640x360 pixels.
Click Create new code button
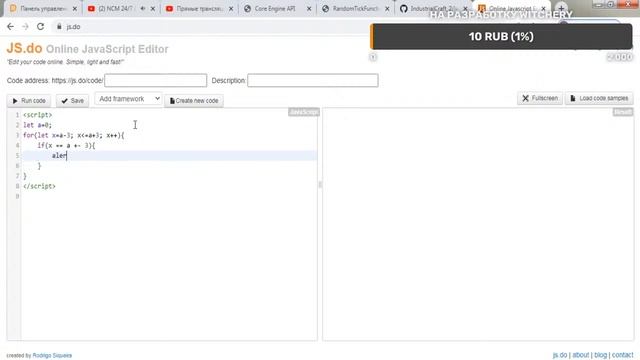194,101
